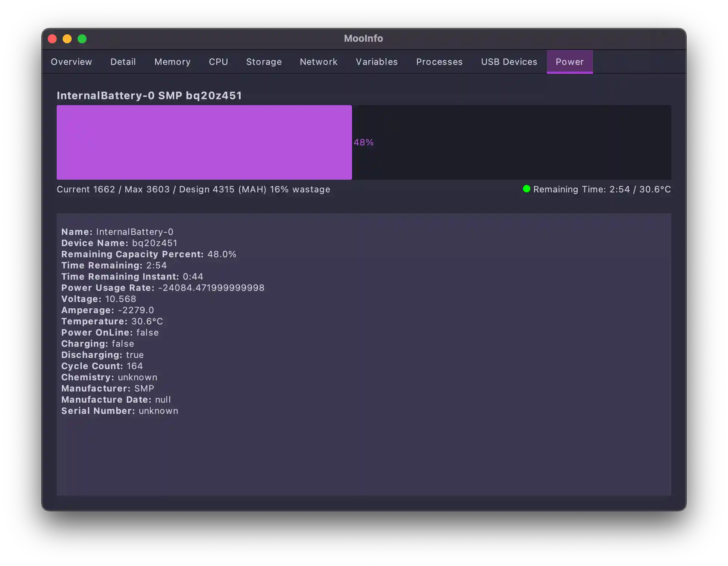Viewport: 728px width, 566px height.
Task: Go to the CPU tab
Action: 218,62
